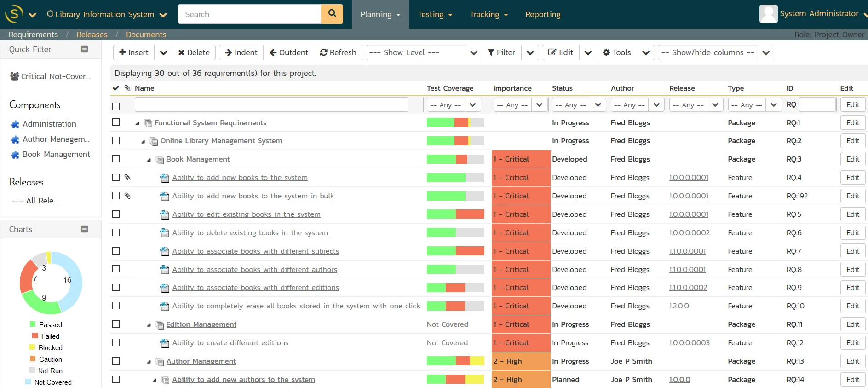Viewport: 868px width, 388px height.
Task: Open the Tools dropdown arrow
Action: (646, 52)
